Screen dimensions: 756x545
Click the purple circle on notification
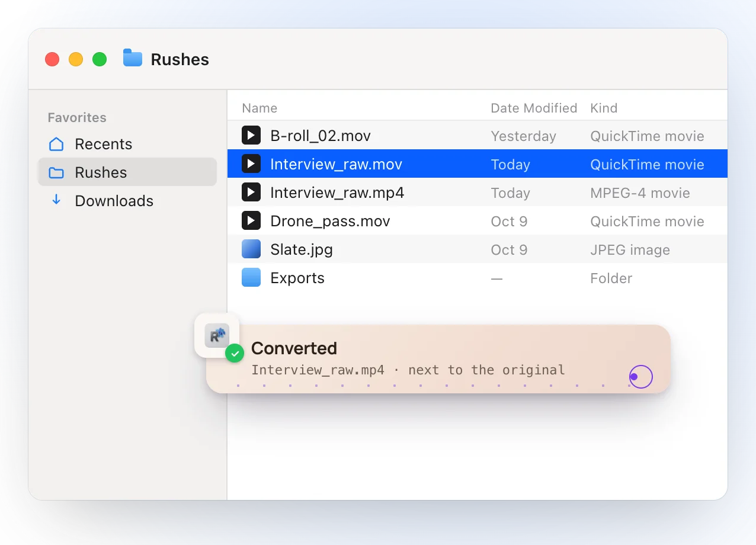pos(640,377)
